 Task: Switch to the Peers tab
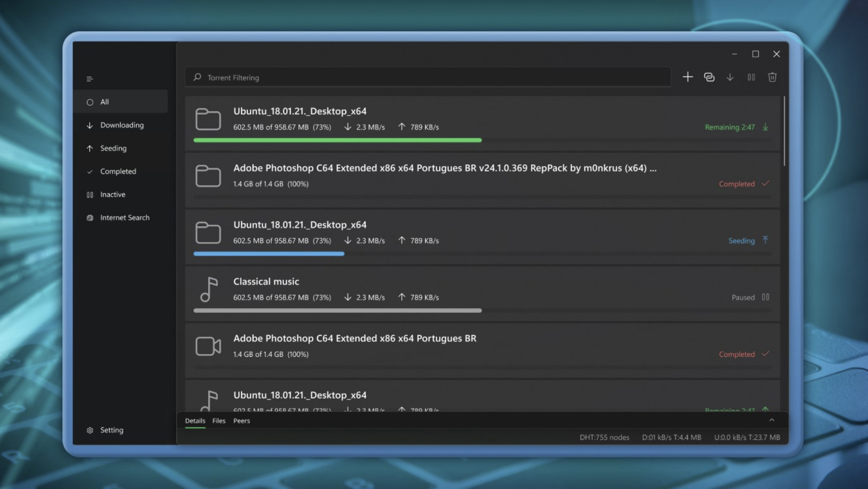click(242, 421)
